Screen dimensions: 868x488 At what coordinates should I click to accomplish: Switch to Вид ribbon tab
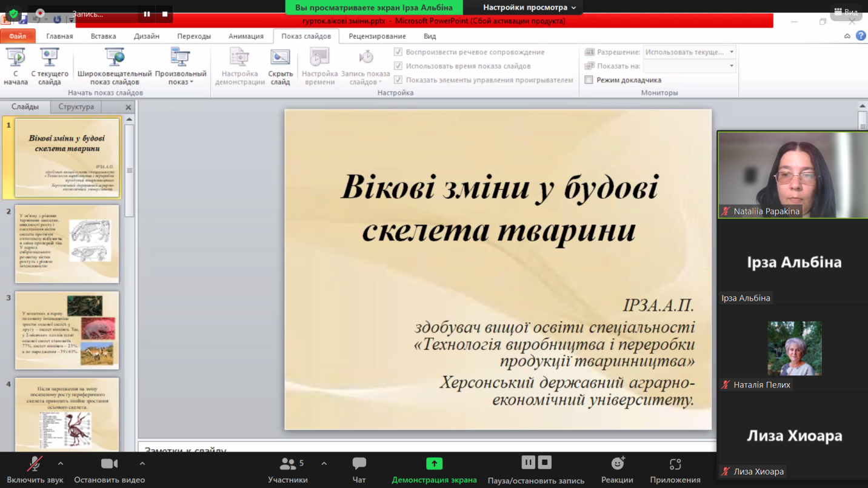click(430, 36)
